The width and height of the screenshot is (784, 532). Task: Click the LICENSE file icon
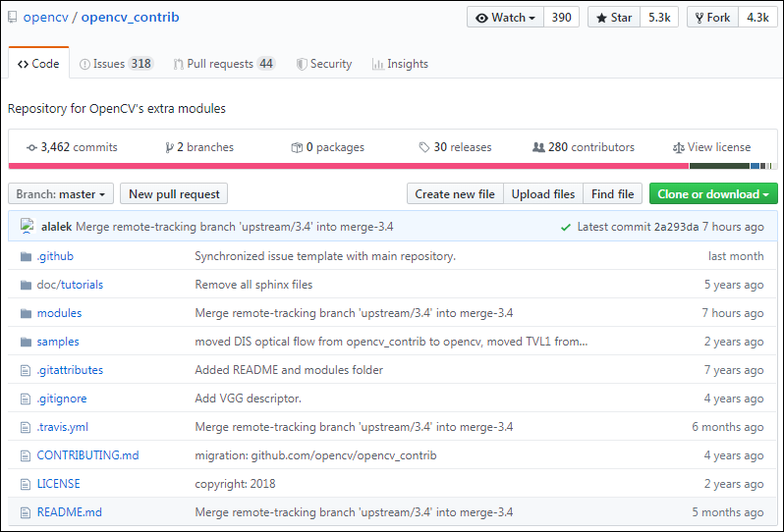coord(26,485)
